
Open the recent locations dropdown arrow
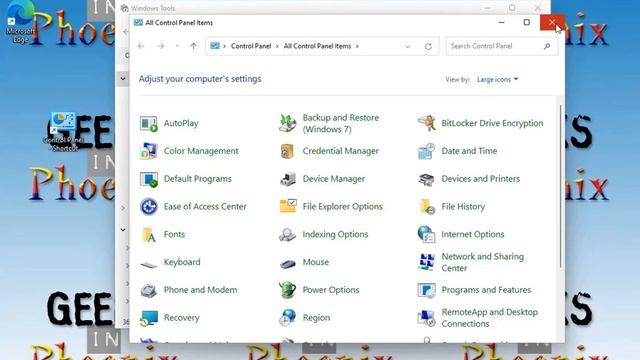click(177, 46)
